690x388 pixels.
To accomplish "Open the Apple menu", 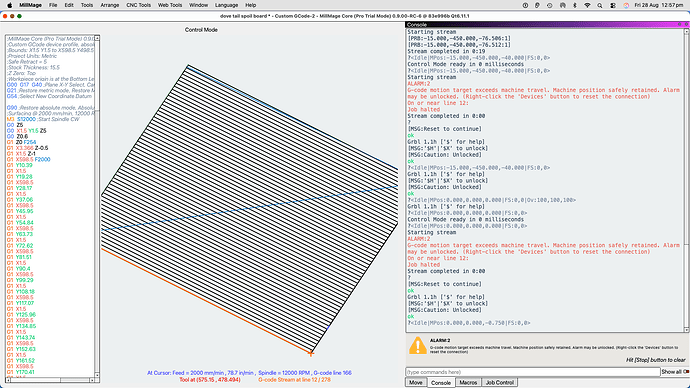I will 10,5.
